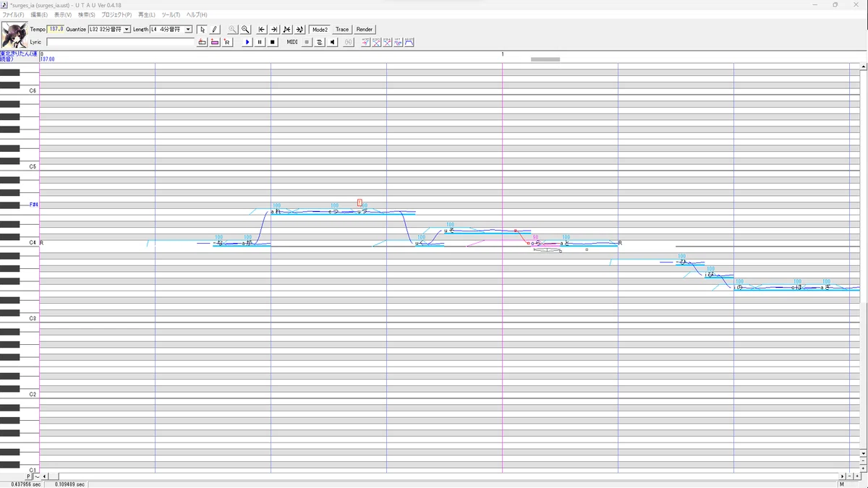Click the Render button

tap(365, 30)
